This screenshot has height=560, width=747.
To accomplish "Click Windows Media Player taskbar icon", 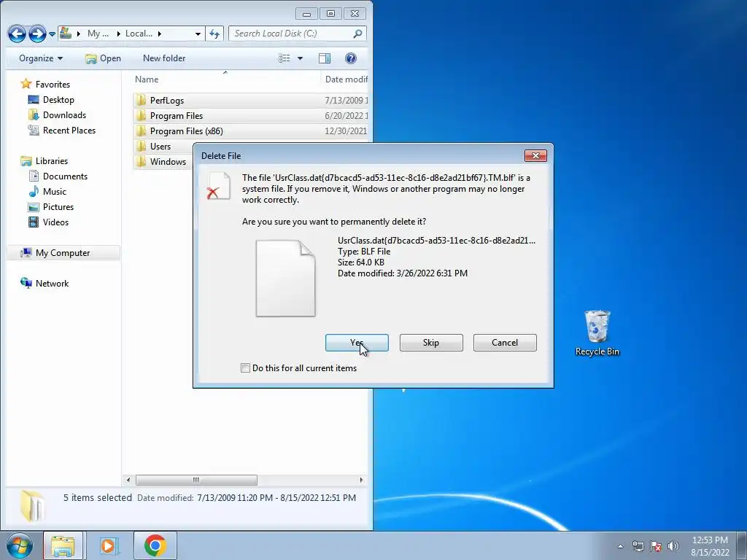I will (x=109, y=545).
